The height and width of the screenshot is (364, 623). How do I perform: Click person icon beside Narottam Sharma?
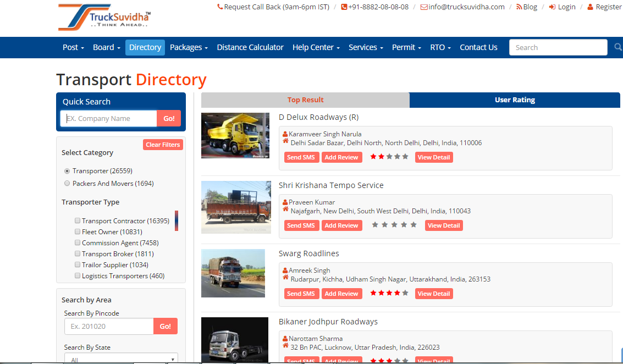(285, 339)
